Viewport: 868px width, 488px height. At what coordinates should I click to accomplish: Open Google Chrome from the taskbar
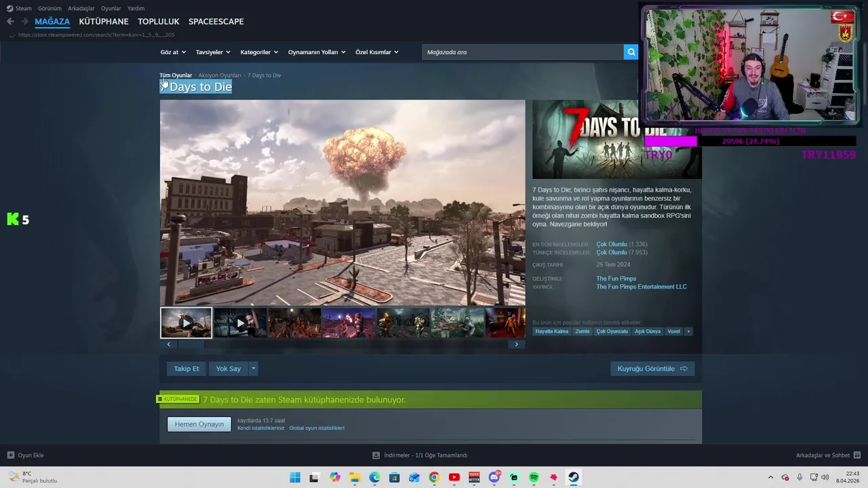click(x=434, y=477)
